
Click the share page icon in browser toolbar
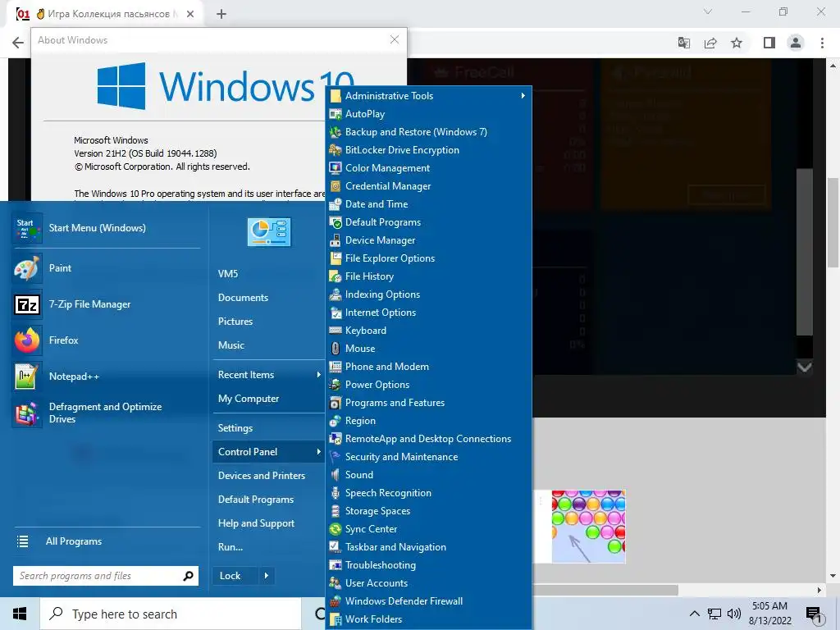710,43
